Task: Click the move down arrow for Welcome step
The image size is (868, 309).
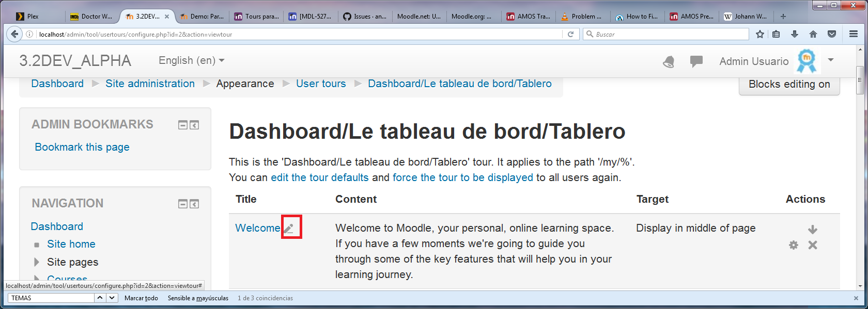Action: [813, 229]
